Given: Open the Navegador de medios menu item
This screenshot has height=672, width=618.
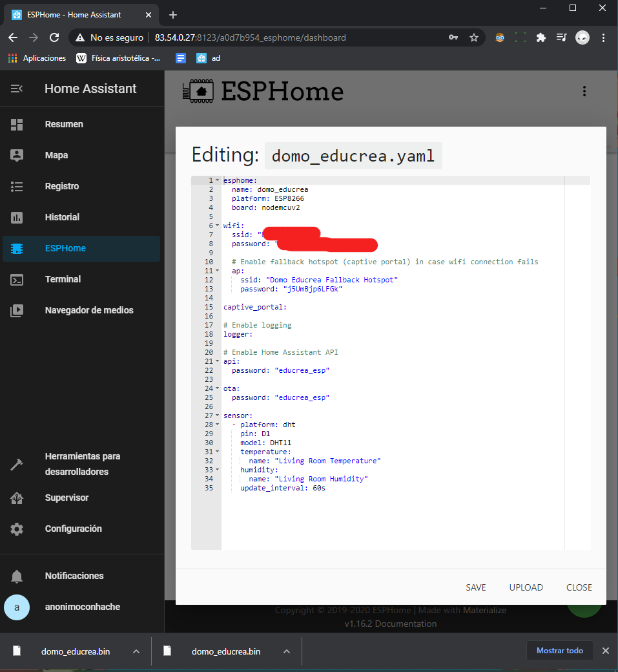Looking at the screenshot, I should click(x=81, y=310).
